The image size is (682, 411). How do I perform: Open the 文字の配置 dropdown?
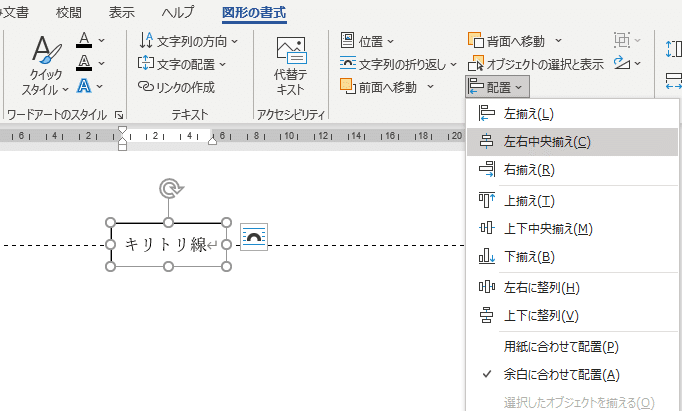(x=182, y=64)
